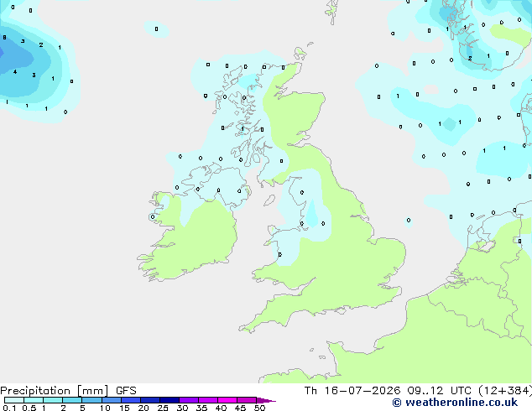Click the '35' legend scale label
The height and width of the screenshot is (411, 532).
pyautogui.click(x=201, y=408)
